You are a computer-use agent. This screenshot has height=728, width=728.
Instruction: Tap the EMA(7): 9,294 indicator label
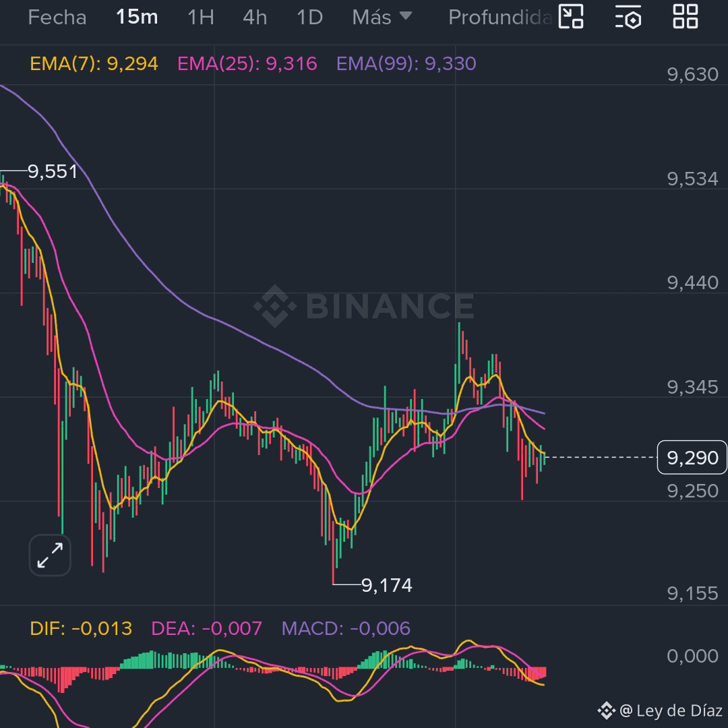pos(94,63)
